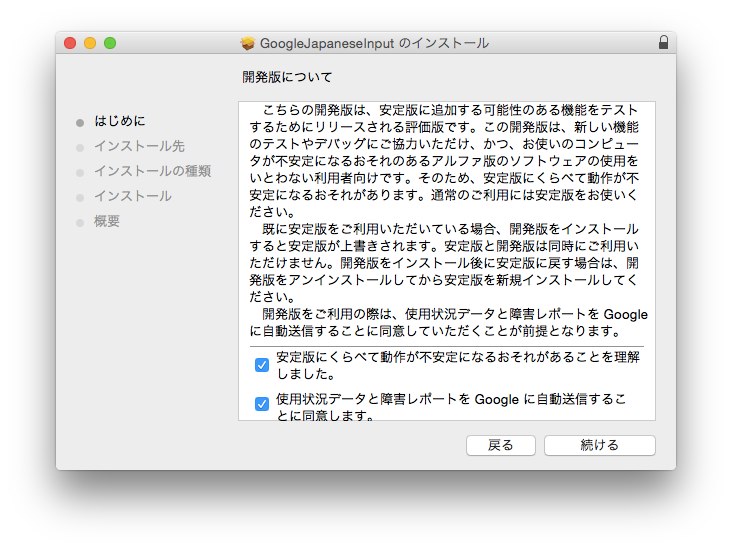Image resolution: width=732 pixels, height=550 pixels.
Task: Close the installer window with red button
Action: 70,43
